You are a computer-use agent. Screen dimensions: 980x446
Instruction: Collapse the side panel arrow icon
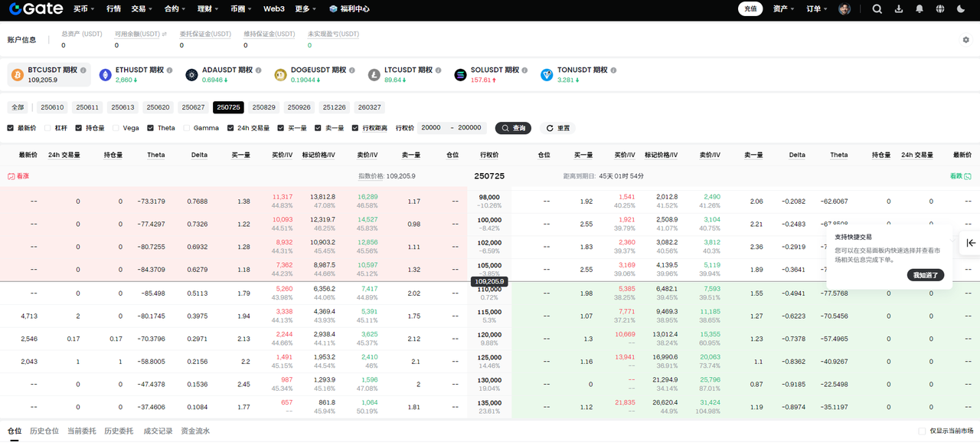970,243
